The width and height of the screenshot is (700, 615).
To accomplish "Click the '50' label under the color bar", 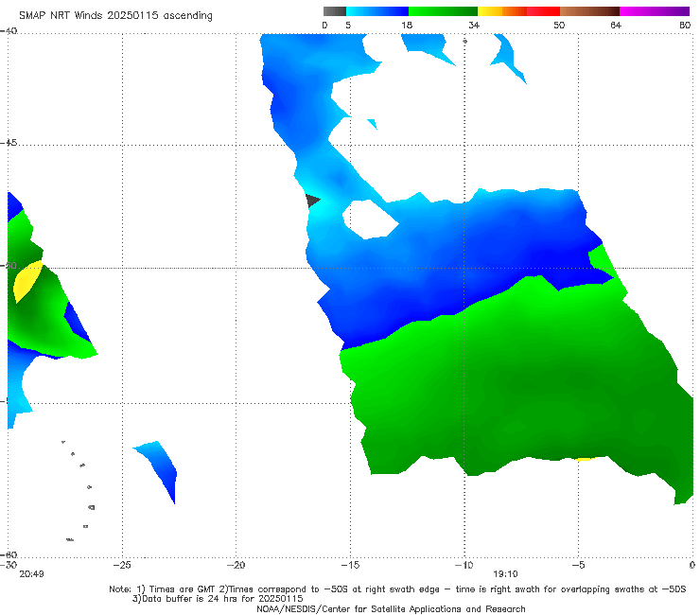I will coord(559,26).
